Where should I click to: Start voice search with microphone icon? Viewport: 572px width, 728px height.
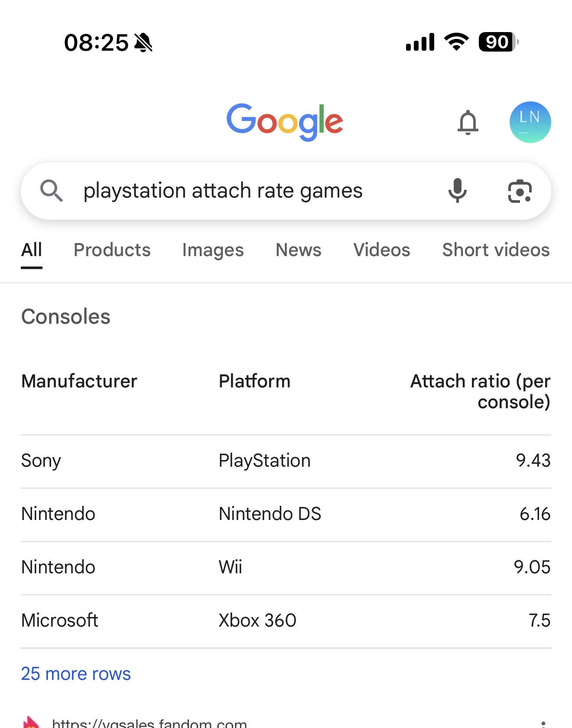coord(457,191)
